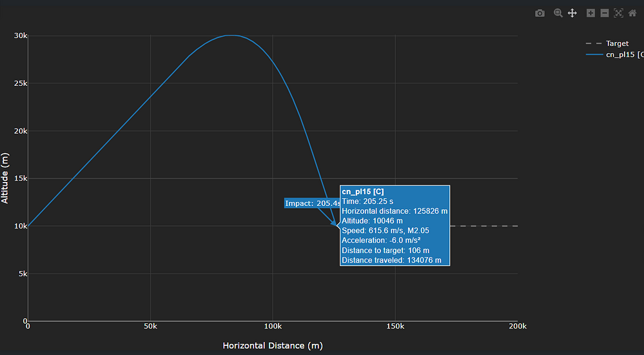This screenshot has width=644, height=355.
Task: Click the dashed Target line on plot
Action: pyautogui.click(x=484, y=226)
